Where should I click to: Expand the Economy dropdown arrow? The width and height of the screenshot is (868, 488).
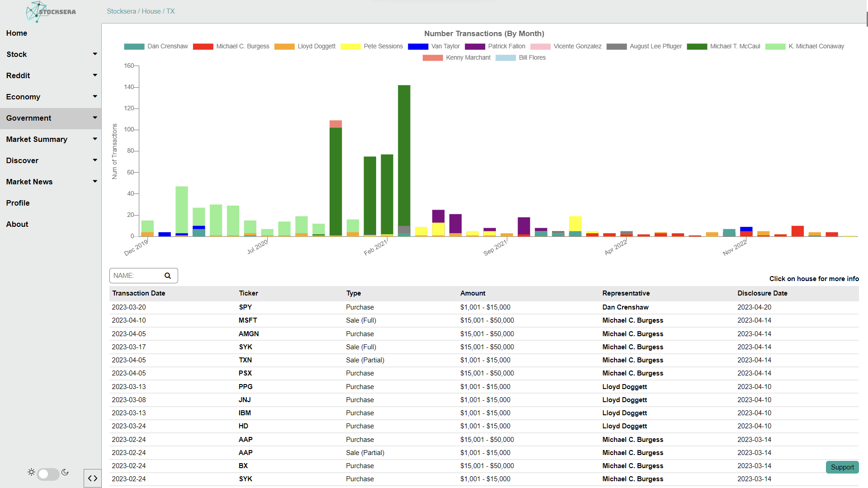coord(95,97)
